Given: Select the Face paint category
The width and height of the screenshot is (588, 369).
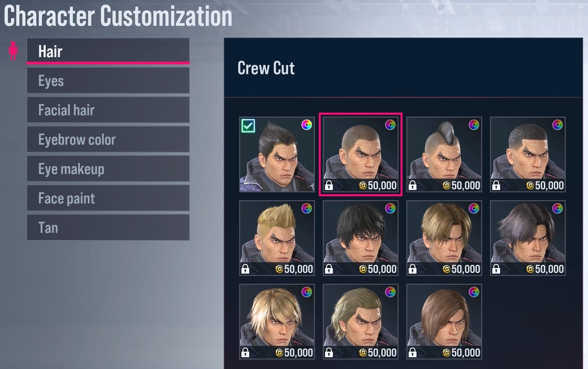Looking at the screenshot, I should (x=108, y=198).
